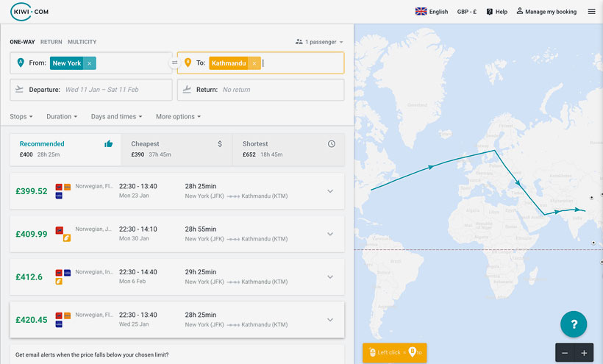Remove New York from origin field

89,63
